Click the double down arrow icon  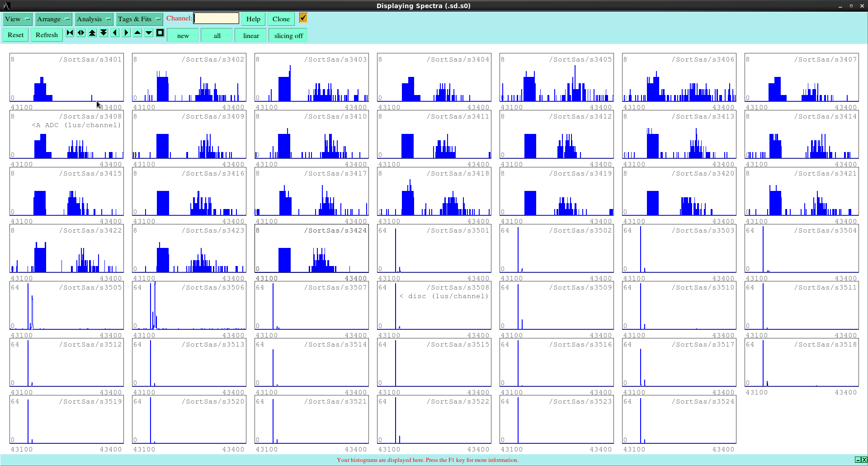tap(104, 33)
